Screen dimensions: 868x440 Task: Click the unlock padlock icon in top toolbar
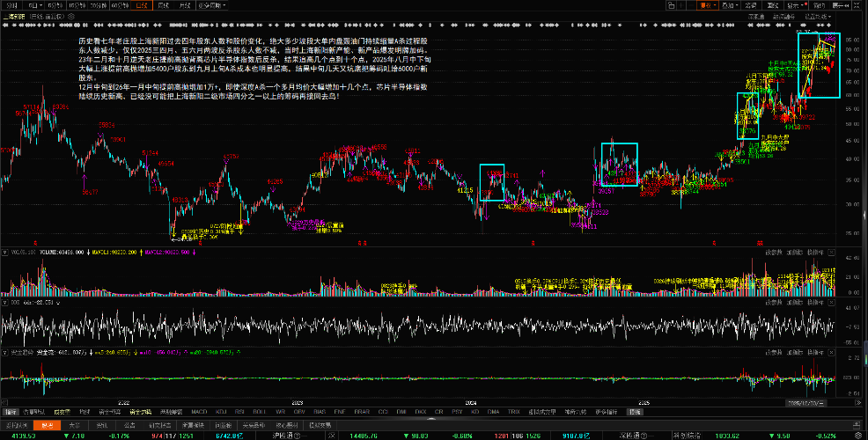[x=671, y=5]
